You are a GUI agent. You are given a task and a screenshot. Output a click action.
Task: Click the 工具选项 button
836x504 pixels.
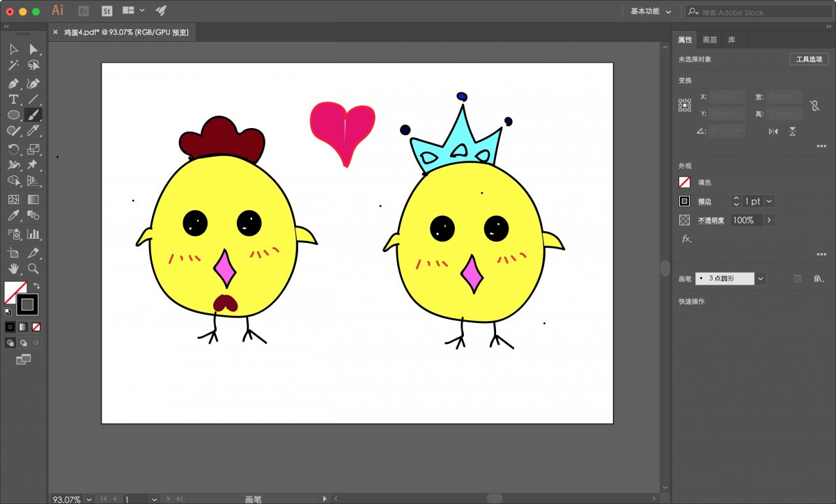pyautogui.click(x=809, y=59)
